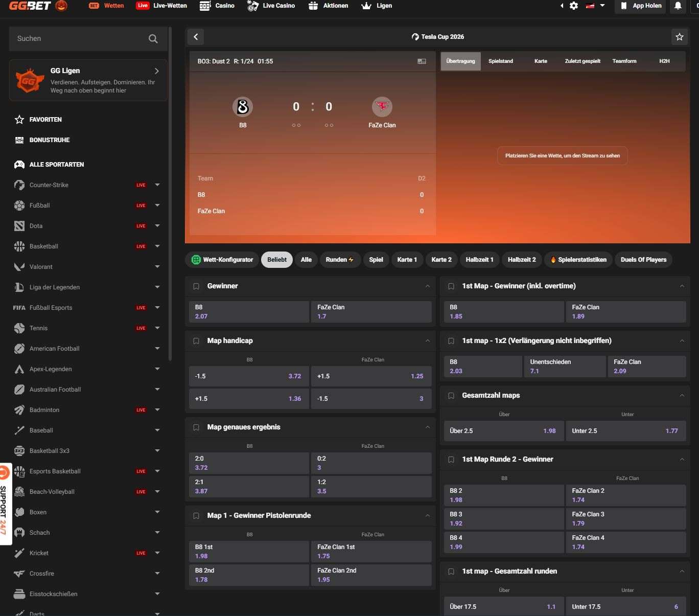Image resolution: width=699 pixels, height=616 pixels.
Task: Go back with the arrow button
Action: pyautogui.click(x=196, y=37)
